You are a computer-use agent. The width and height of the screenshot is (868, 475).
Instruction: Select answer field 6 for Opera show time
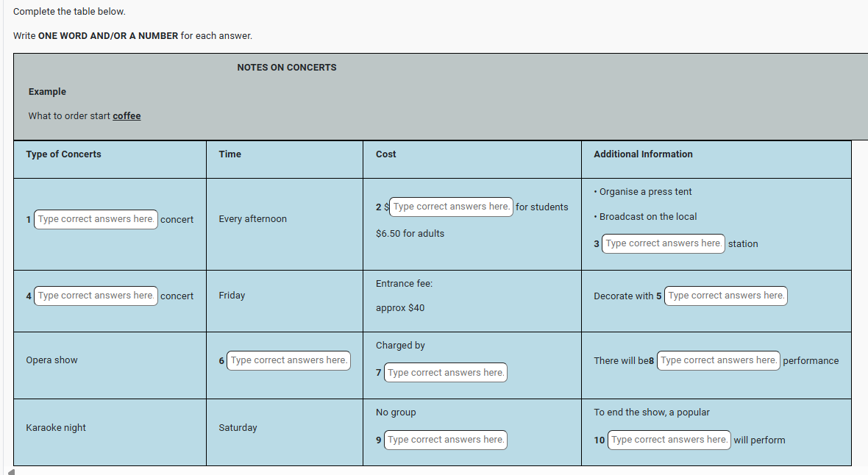point(288,360)
